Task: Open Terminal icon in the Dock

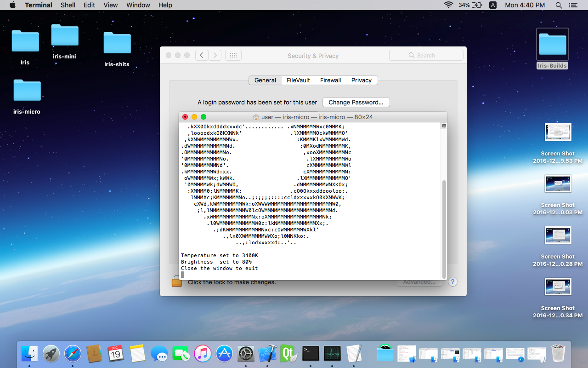Action: 311,354
